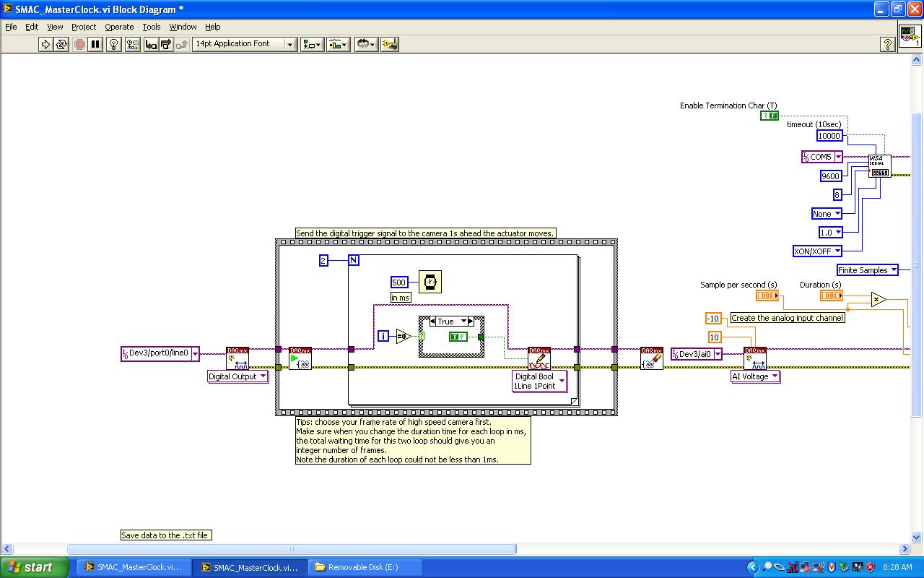Open the Distribute Objects dropdown
Screen dimensions: 924x578
(339, 44)
